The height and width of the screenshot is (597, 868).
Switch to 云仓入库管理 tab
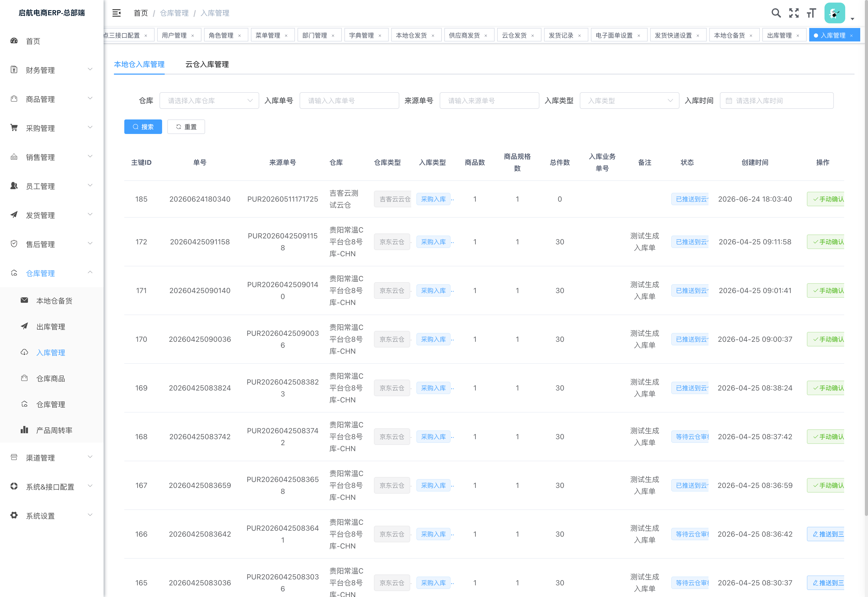coord(207,64)
